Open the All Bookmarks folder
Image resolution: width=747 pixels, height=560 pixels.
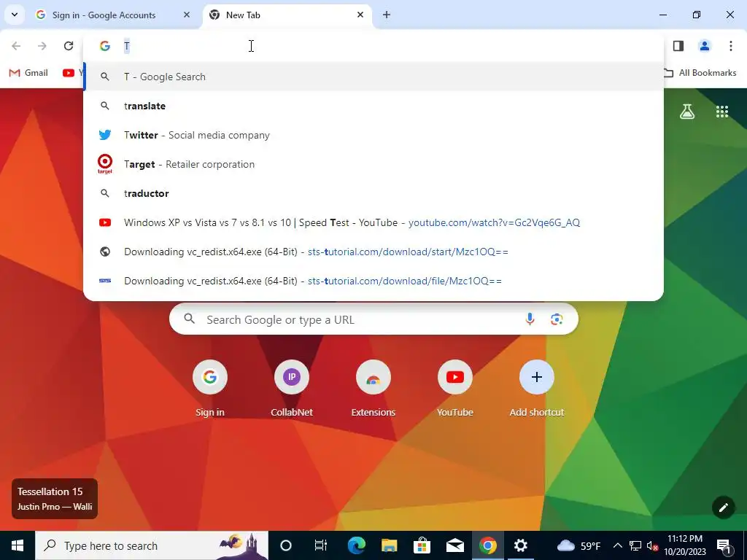tap(700, 73)
